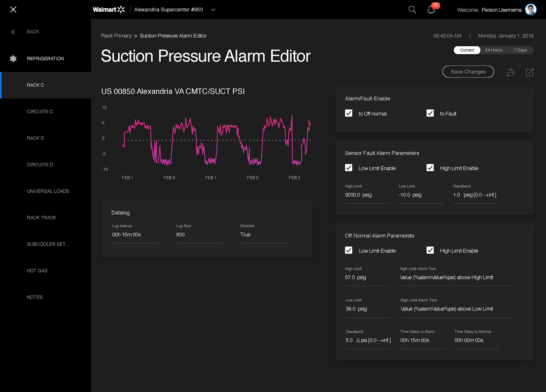The height and width of the screenshot is (392, 546).
Task: Edit the Datalog Log Interval field
Action: 136,235
